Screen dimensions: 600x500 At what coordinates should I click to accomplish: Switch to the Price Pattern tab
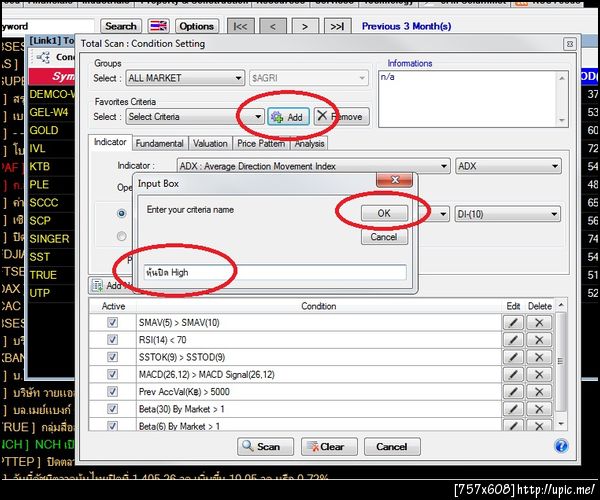261,143
